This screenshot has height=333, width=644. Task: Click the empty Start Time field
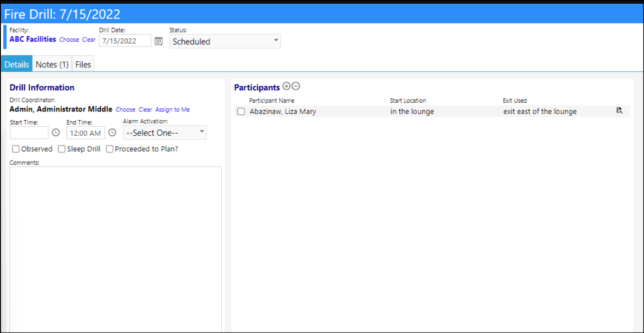pyautogui.click(x=29, y=133)
